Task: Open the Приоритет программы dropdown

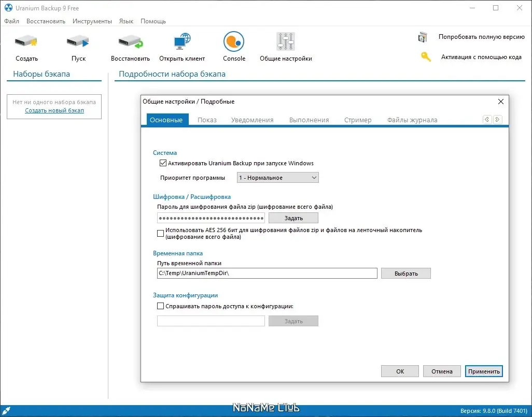Action: (x=277, y=177)
